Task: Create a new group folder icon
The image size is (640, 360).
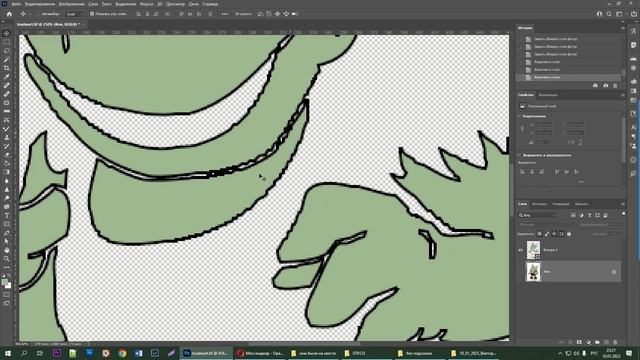Action: coord(597,342)
